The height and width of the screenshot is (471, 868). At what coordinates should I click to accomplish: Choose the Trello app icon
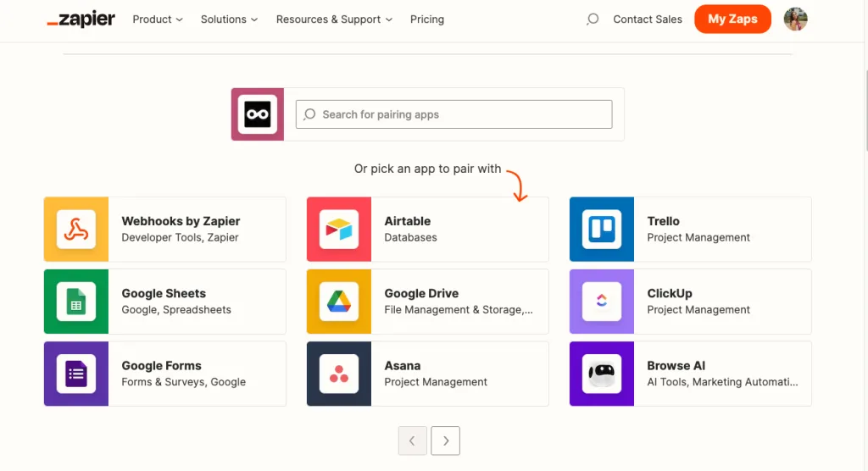coord(602,230)
